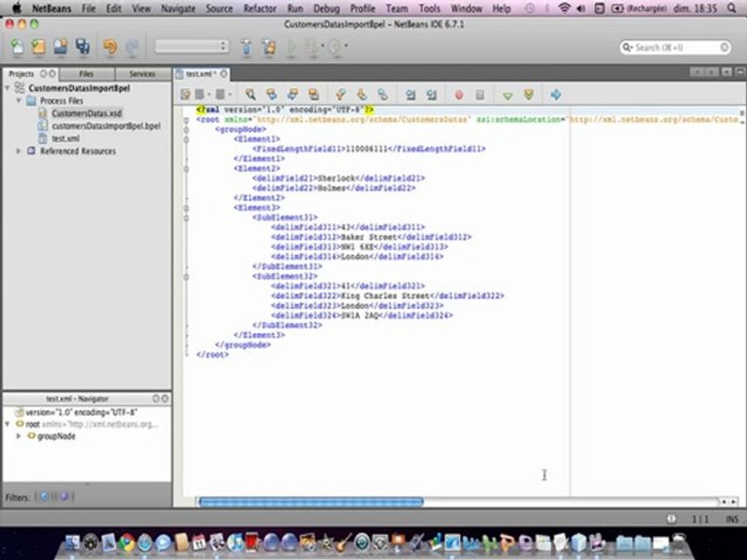This screenshot has height=560, width=747.
Task: Click the green Run Project arrow
Action: pyautogui.click(x=291, y=47)
